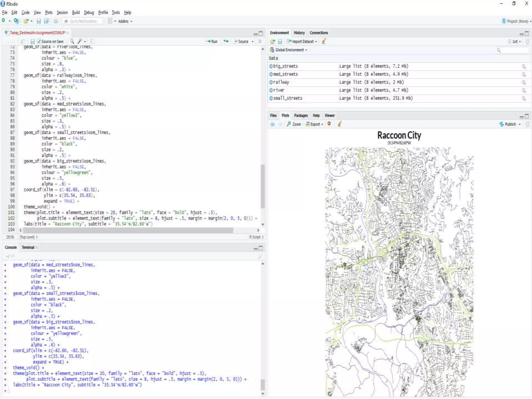This screenshot has width=532, height=399.
Task: Expand the railway object in Environment
Action: (x=271, y=82)
